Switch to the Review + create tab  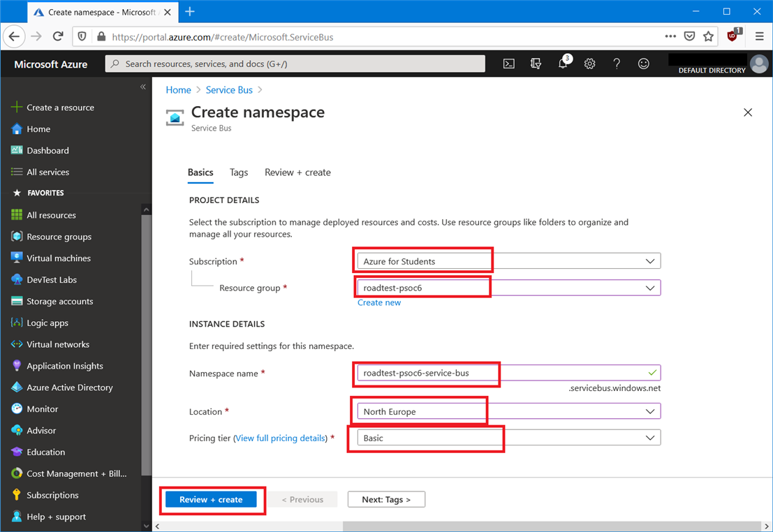click(x=297, y=172)
